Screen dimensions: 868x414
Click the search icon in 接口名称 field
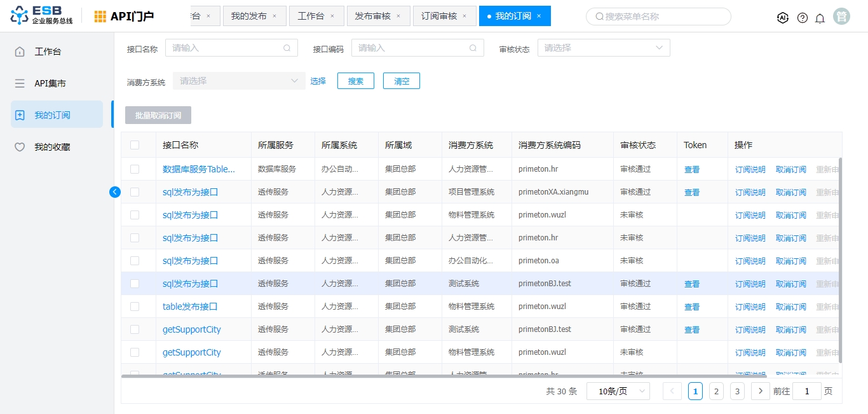287,48
